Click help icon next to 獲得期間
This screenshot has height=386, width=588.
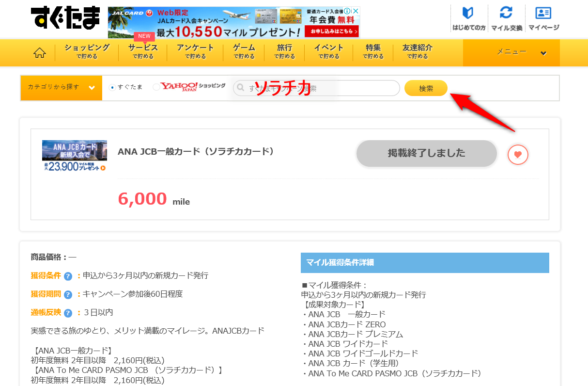pos(68,294)
